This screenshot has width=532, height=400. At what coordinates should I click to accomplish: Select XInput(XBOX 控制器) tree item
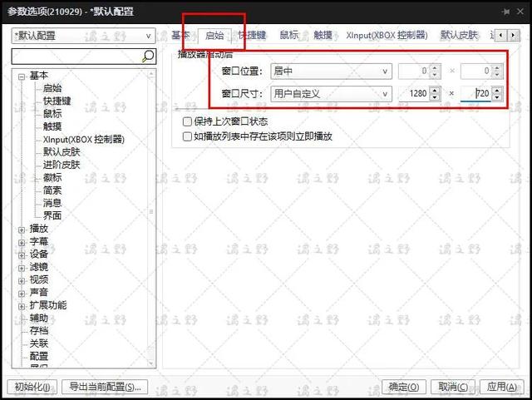point(84,139)
